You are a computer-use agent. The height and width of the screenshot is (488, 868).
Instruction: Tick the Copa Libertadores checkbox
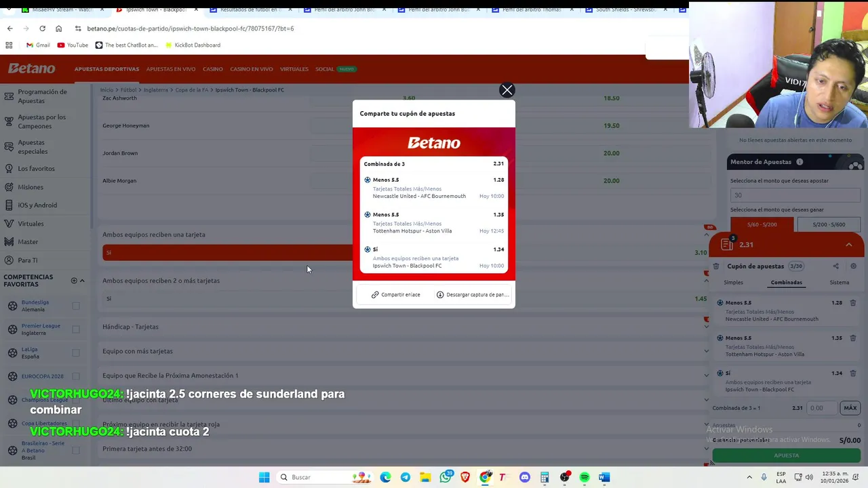76,424
